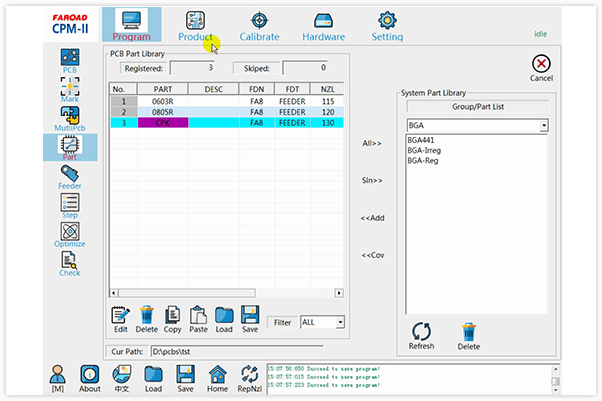This screenshot has height=401, width=602.
Task: Open the [M] user icon
Action: 58,379
